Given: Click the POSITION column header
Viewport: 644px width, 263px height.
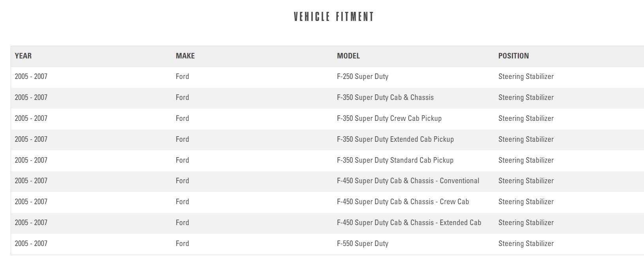Looking at the screenshot, I should [513, 56].
